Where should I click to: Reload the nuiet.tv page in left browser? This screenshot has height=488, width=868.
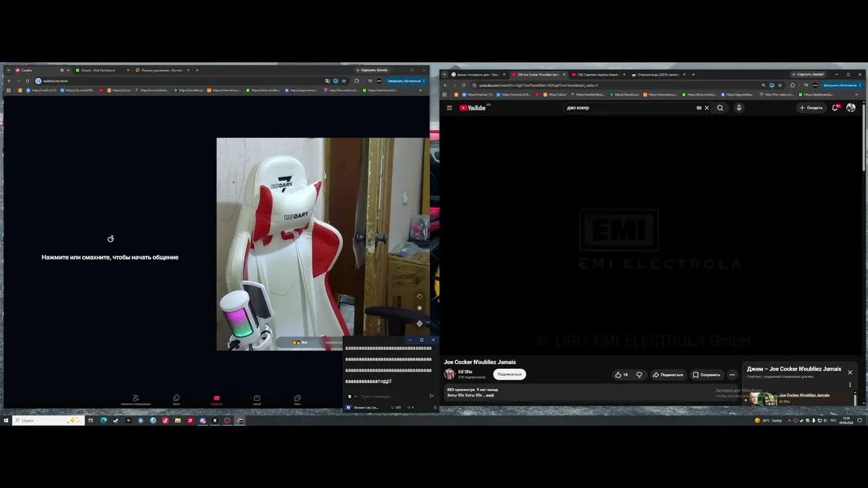tap(27, 81)
